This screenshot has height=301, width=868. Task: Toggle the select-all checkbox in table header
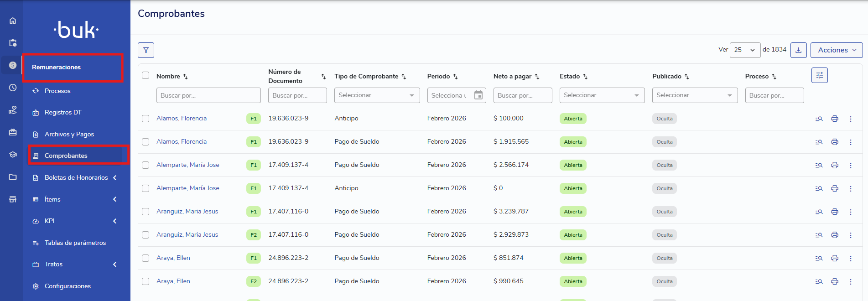pos(146,75)
